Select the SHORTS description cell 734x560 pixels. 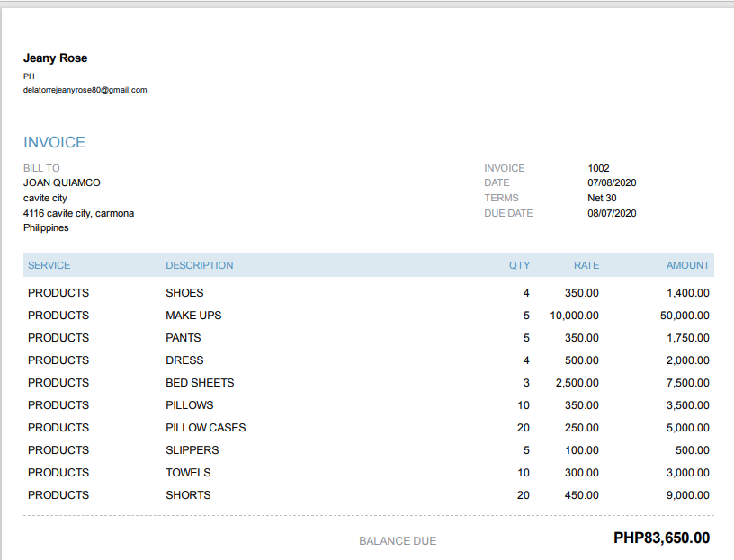tap(188, 495)
